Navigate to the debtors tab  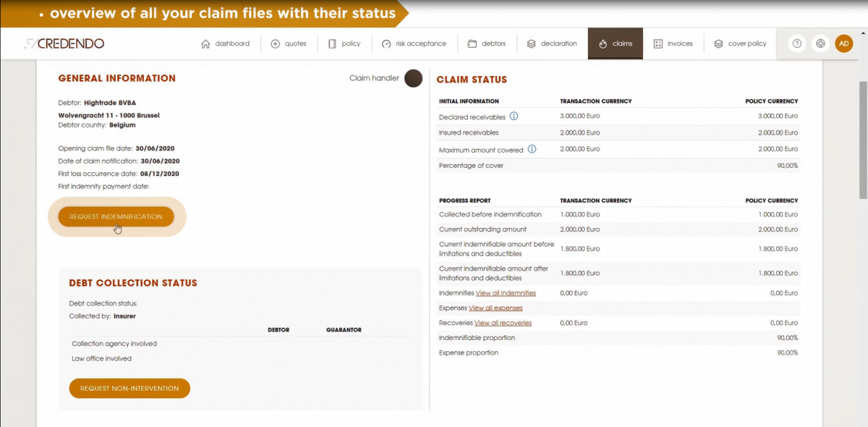(487, 43)
